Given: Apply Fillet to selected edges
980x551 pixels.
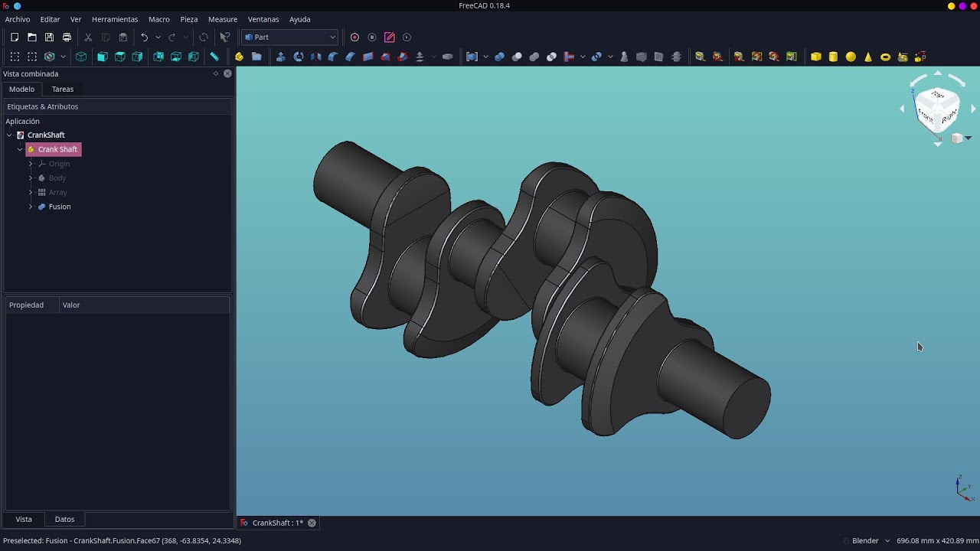Looking at the screenshot, I should pos(333,57).
